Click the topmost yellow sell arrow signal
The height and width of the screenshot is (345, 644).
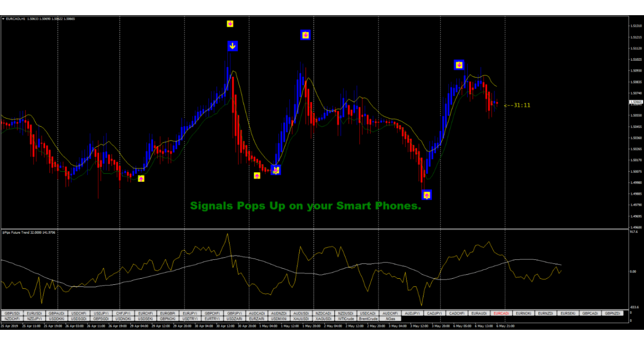[x=230, y=23]
